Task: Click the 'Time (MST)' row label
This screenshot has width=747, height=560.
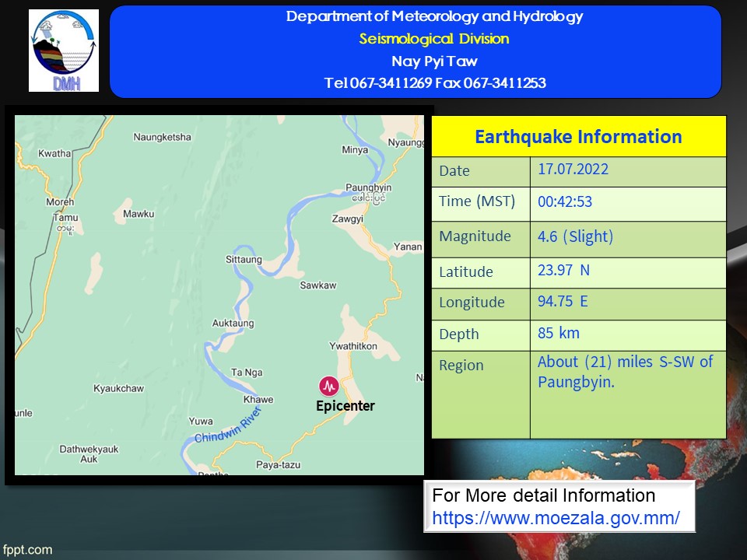Action: coord(477,201)
